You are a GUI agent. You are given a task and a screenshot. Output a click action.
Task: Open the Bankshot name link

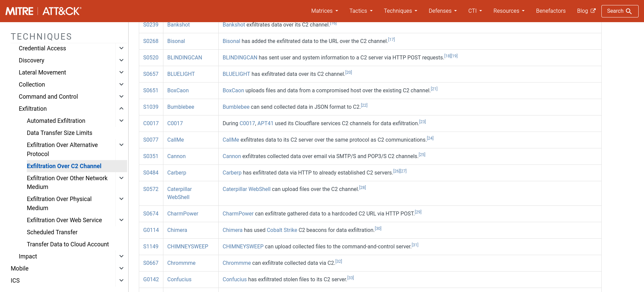[178, 25]
